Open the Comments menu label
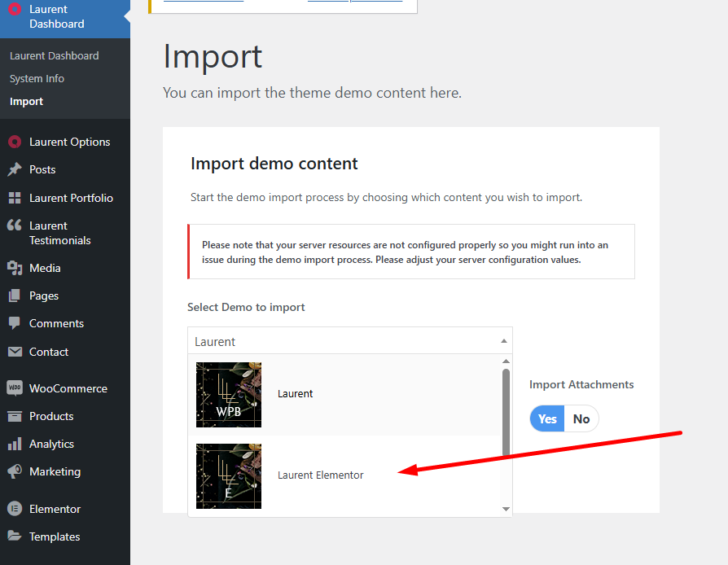Image resolution: width=728 pixels, height=565 pixels. click(x=57, y=323)
